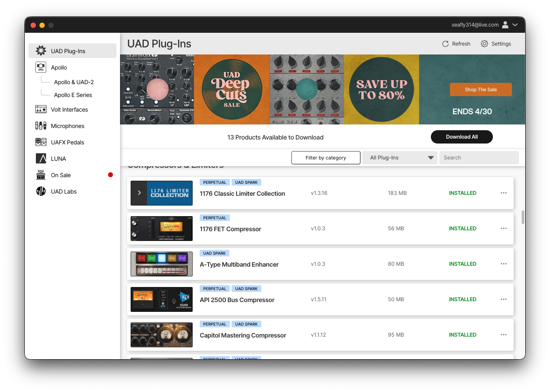The width and height of the screenshot is (550, 392).
Task: Click the Refresh text button
Action: (461, 44)
